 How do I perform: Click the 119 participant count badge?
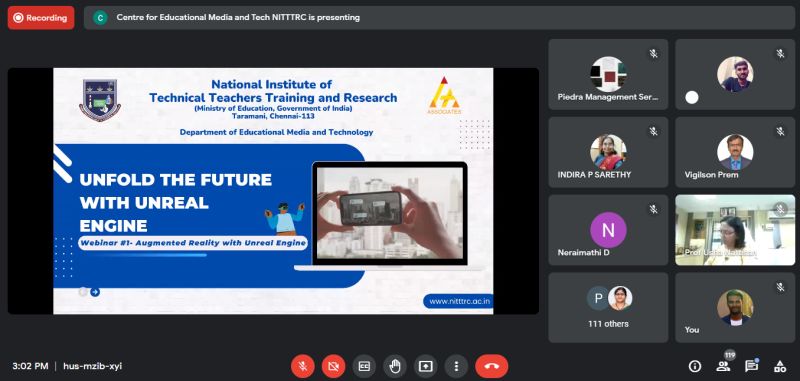730,355
